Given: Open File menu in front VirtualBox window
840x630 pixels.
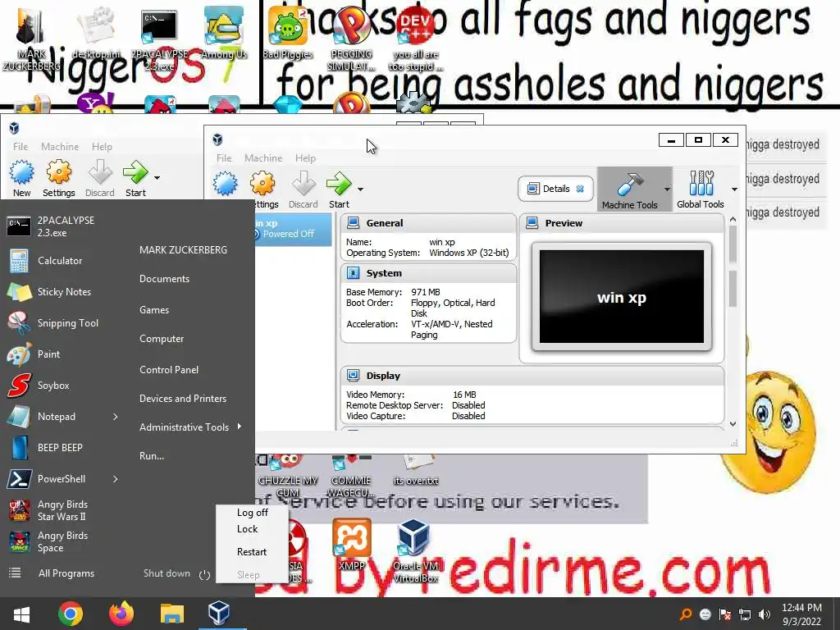Looking at the screenshot, I should pyautogui.click(x=224, y=158).
